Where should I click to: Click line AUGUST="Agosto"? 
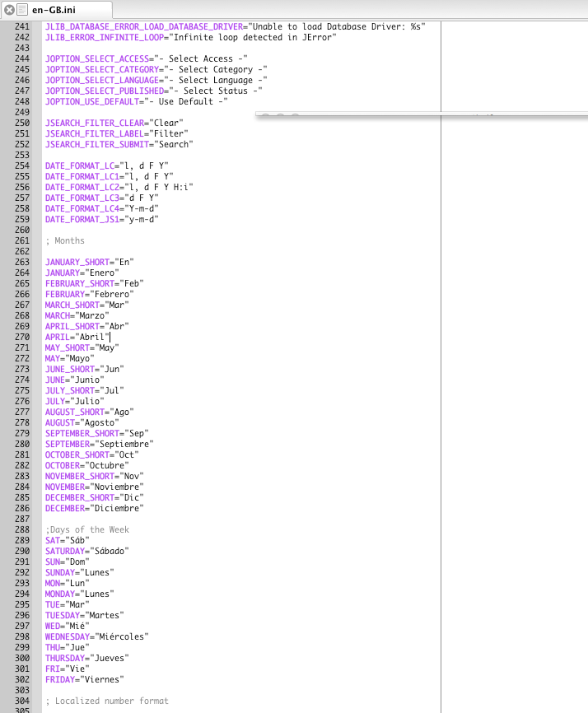point(82,422)
